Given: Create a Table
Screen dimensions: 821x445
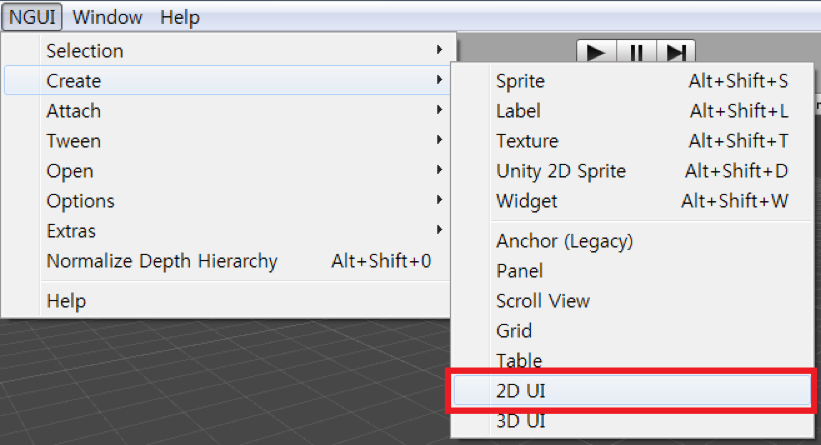Looking at the screenshot, I should click(633, 359).
